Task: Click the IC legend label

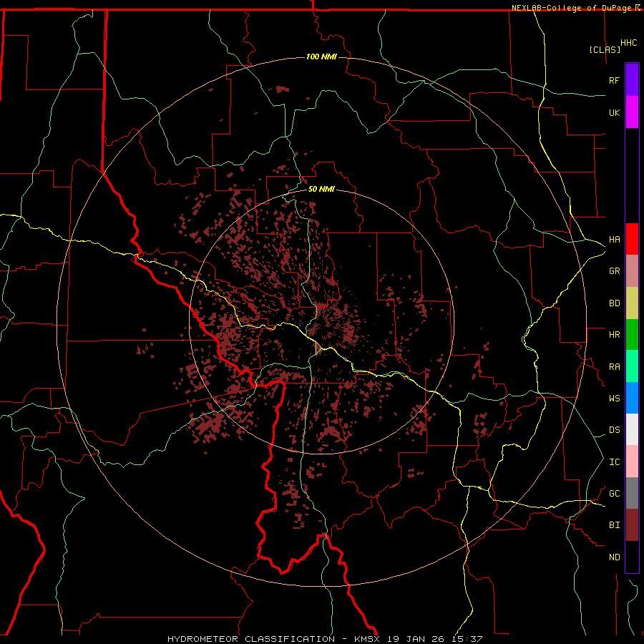Action: click(x=615, y=462)
